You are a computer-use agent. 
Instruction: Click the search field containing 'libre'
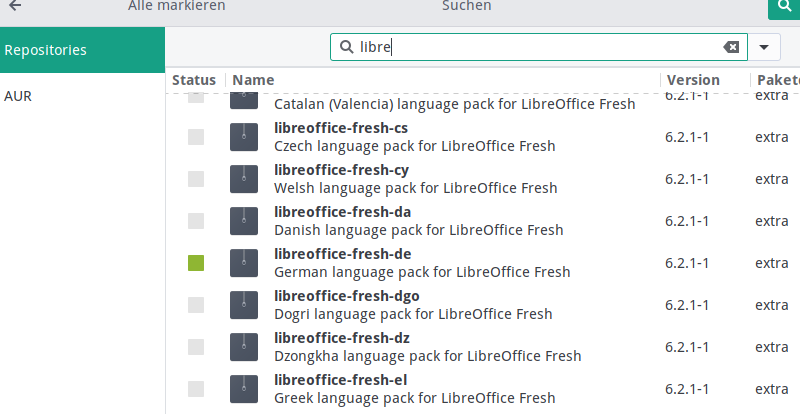point(539,47)
